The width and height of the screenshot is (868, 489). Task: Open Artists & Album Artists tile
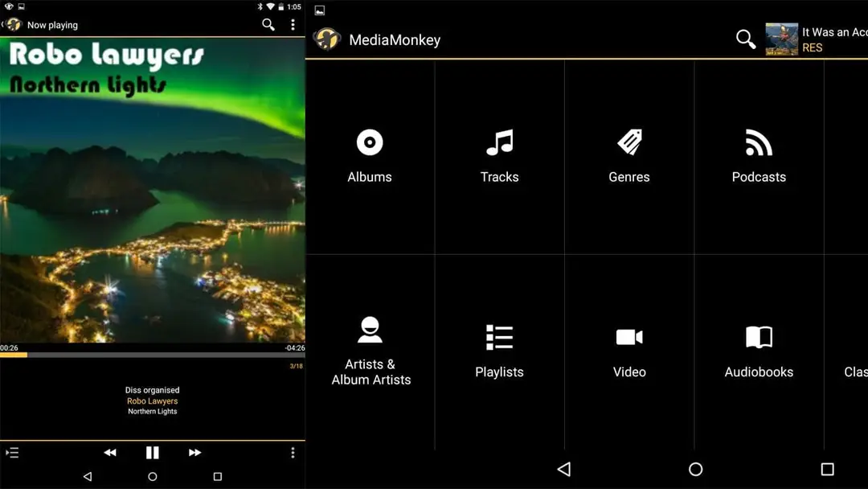pos(370,351)
